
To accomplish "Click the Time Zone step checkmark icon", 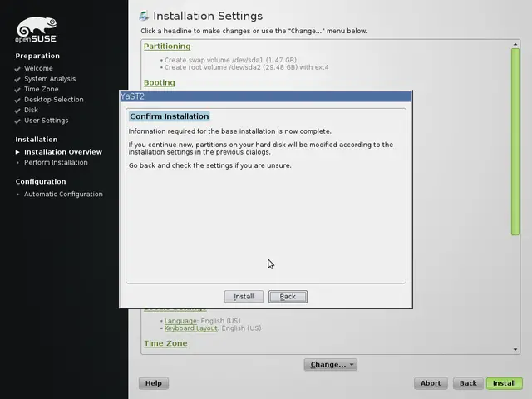I will pos(17,90).
